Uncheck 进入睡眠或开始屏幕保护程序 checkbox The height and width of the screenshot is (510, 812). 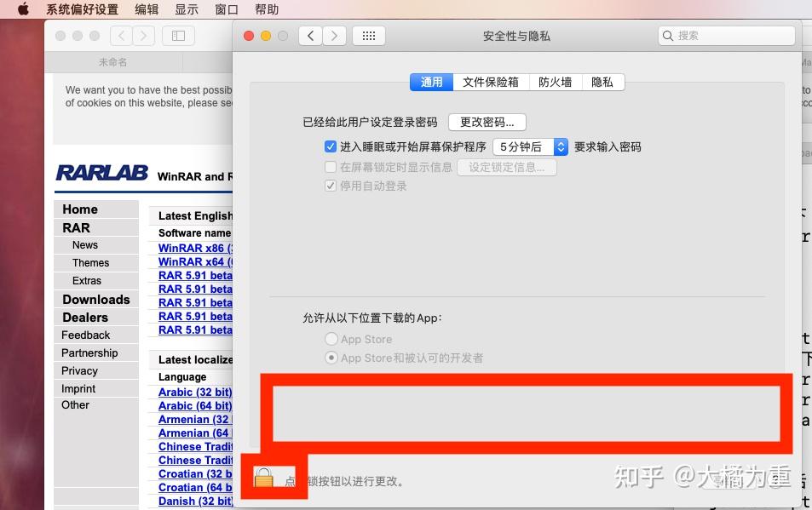[331, 146]
